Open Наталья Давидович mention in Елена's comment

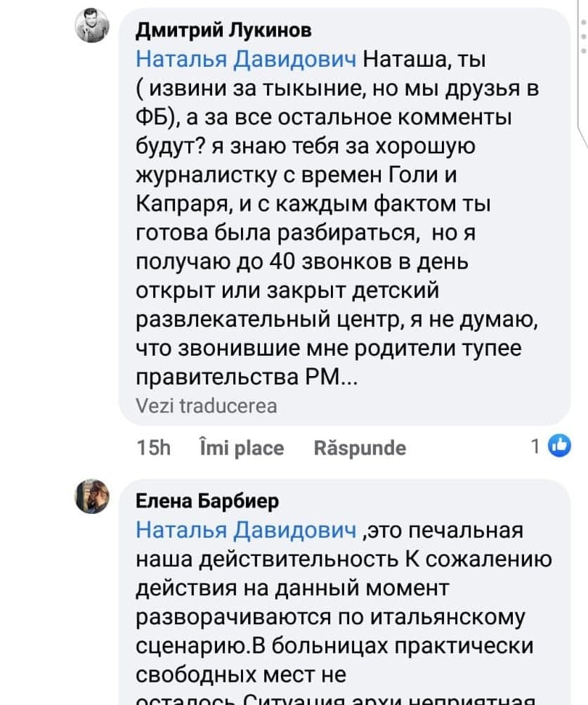pyautogui.click(x=246, y=530)
